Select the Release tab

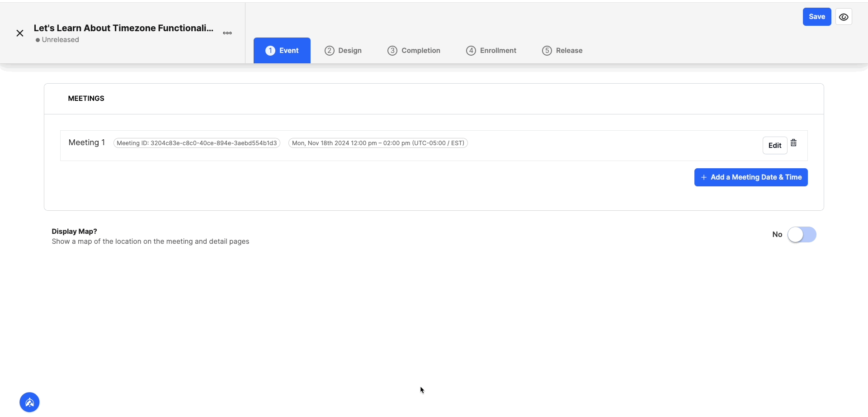click(562, 51)
